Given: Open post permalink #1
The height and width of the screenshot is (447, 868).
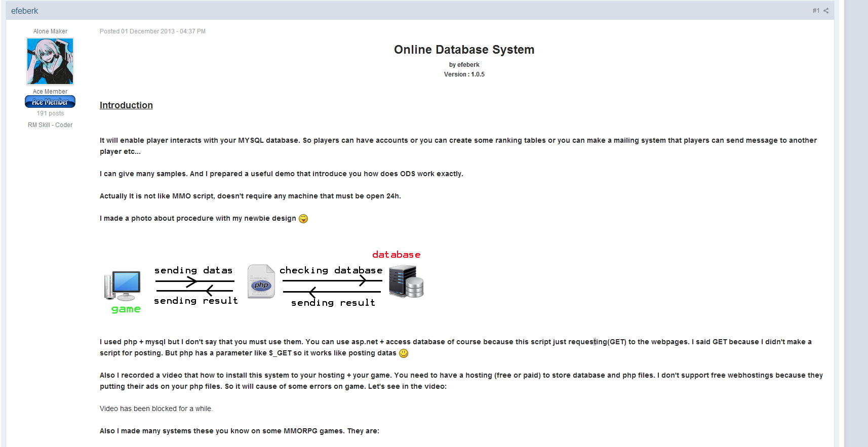Looking at the screenshot, I should click(x=816, y=11).
